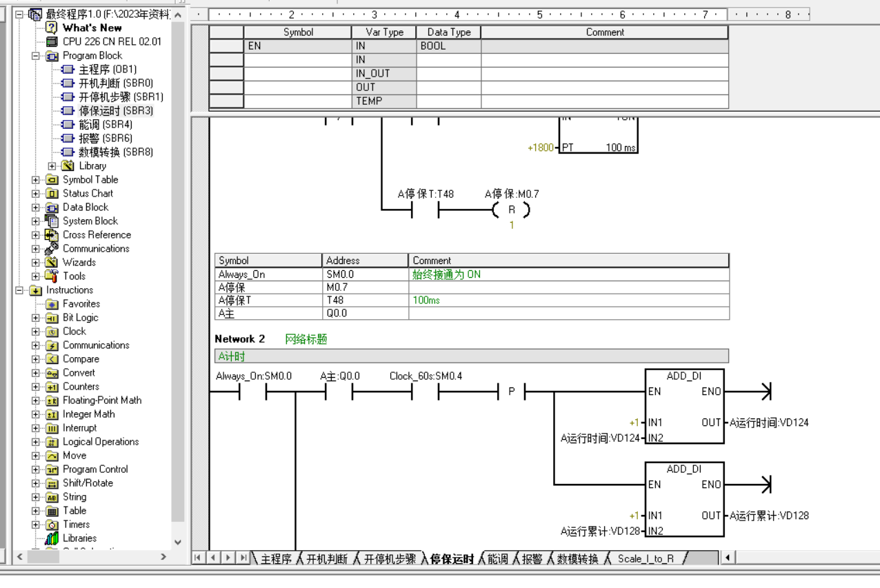Select the Interrupt instruction folder
This screenshot has height=588, width=880.
pos(79,427)
